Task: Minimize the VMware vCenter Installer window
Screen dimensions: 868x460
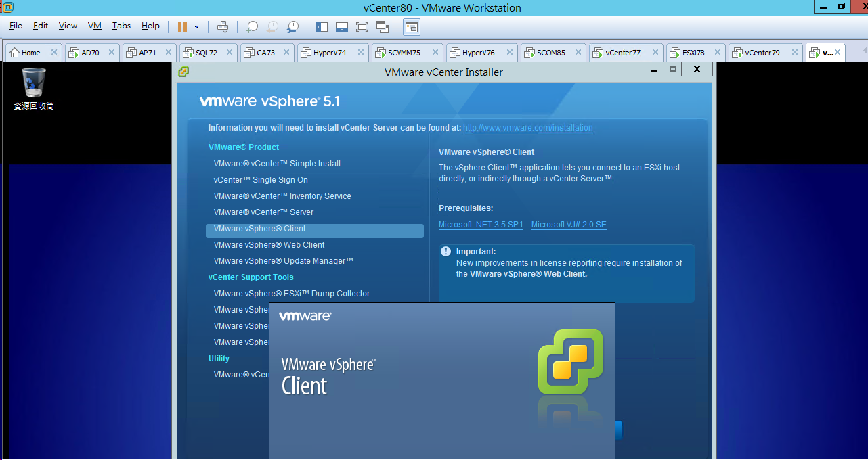Action: [x=653, y=69]
